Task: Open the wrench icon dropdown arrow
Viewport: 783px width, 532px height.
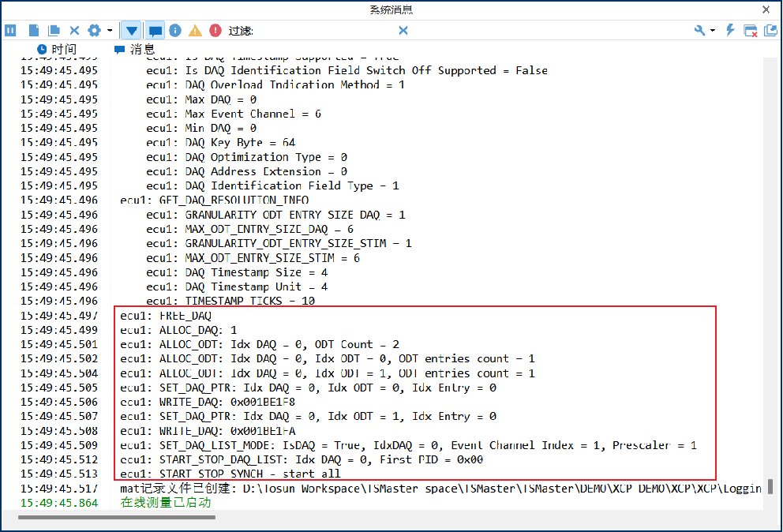Action: (x=713, y=30)
